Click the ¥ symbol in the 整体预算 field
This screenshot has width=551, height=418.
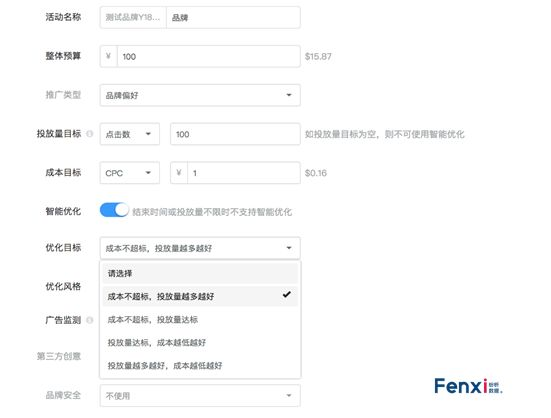pyautogui.click(x=109, y=56)
